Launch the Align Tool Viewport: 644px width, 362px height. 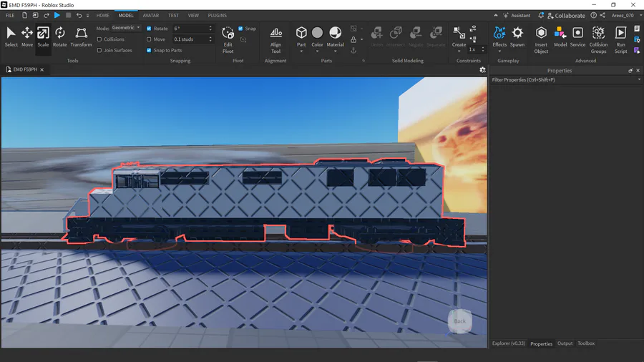(275, 40)
